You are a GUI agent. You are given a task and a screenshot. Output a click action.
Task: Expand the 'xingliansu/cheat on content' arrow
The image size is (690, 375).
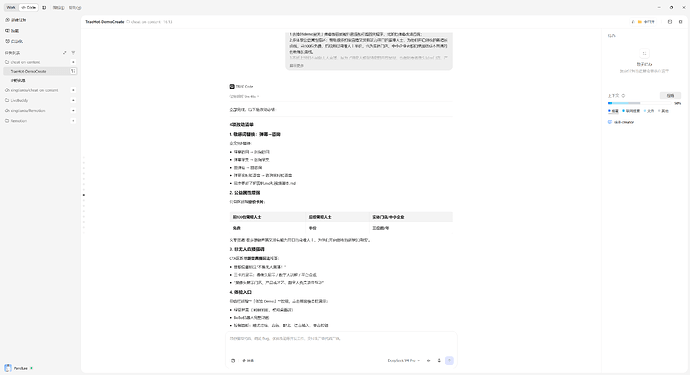pos(73,90)
